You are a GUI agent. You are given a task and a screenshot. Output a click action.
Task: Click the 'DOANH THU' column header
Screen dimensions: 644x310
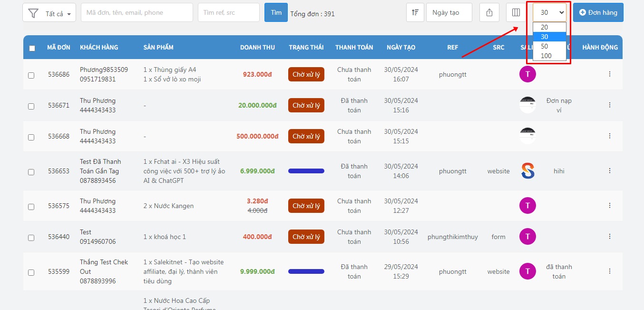pyautogui.click(x=257, y=47)
